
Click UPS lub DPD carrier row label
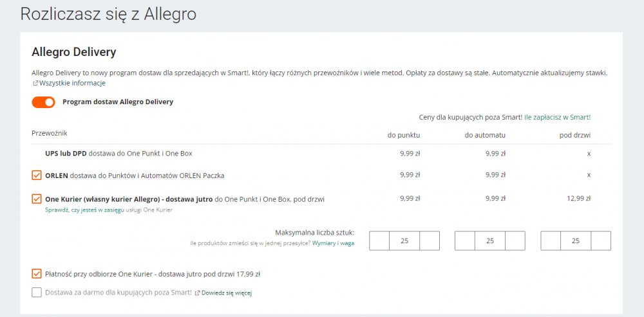(118, 154)
